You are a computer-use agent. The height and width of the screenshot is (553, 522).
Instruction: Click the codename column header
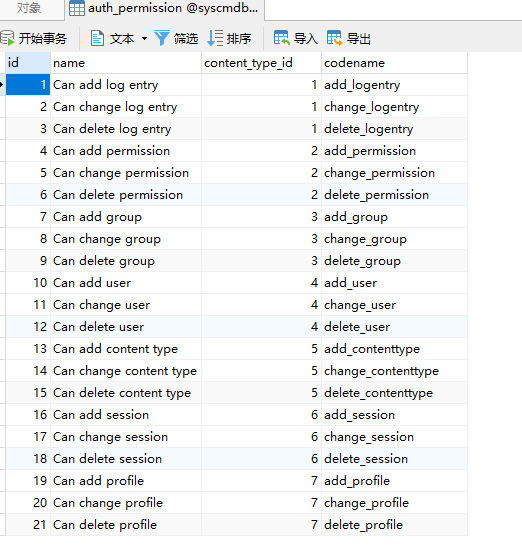click(x=394, y=63)
